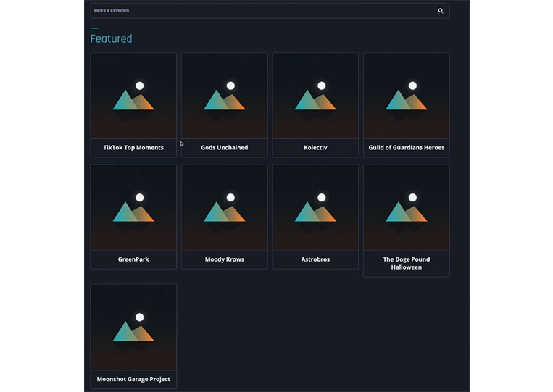553x392 pixels.
Task: Open the Guild of Guardians Heroes thumbnail
Action: (x=407, y=96)
